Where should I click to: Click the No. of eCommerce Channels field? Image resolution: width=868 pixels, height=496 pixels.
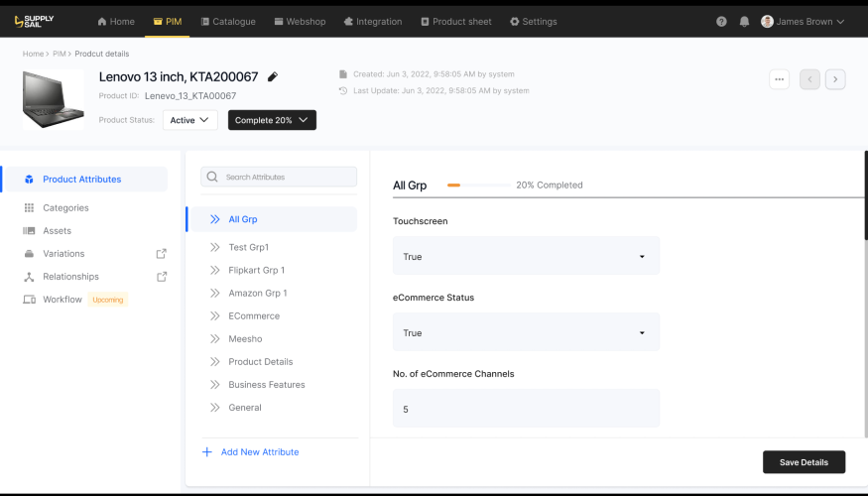526,409
